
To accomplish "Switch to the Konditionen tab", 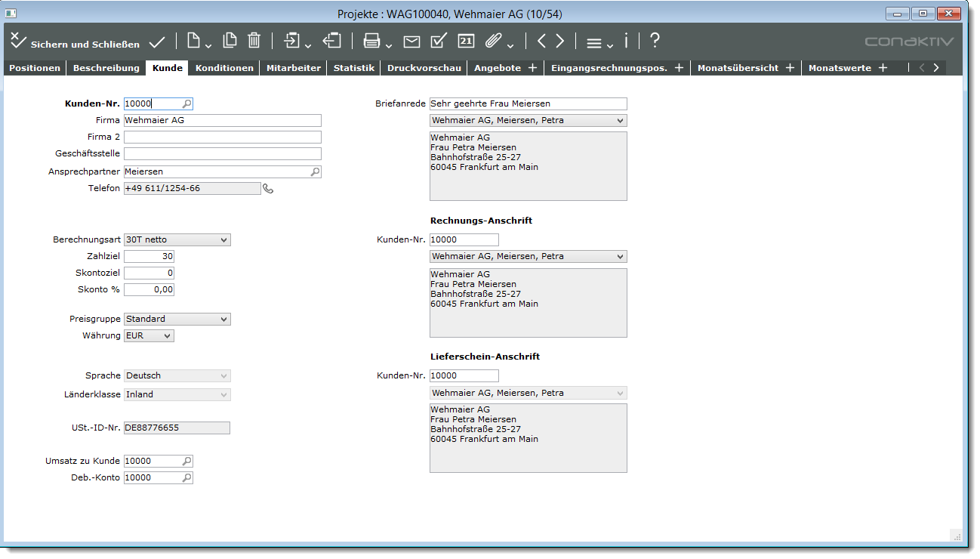I will pos(224,68).
